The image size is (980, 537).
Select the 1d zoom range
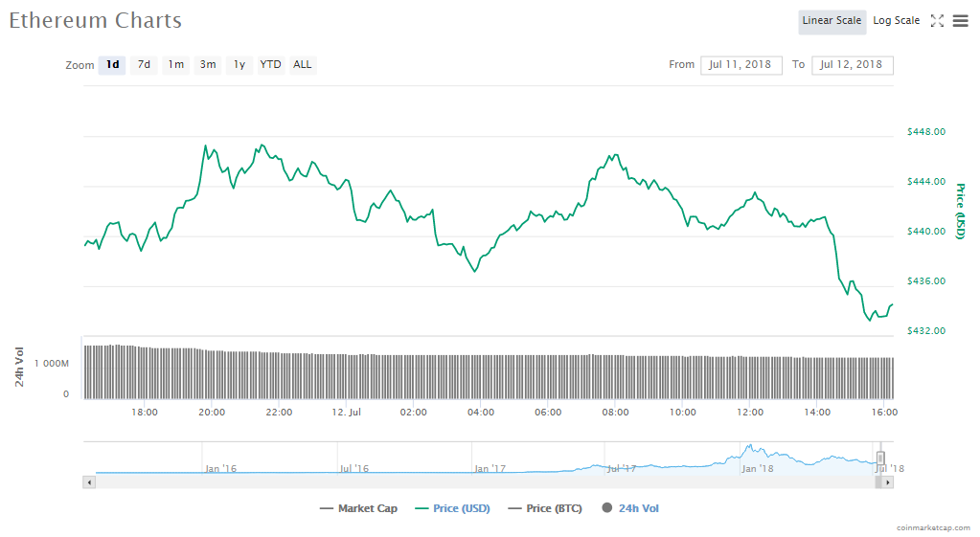113,65
